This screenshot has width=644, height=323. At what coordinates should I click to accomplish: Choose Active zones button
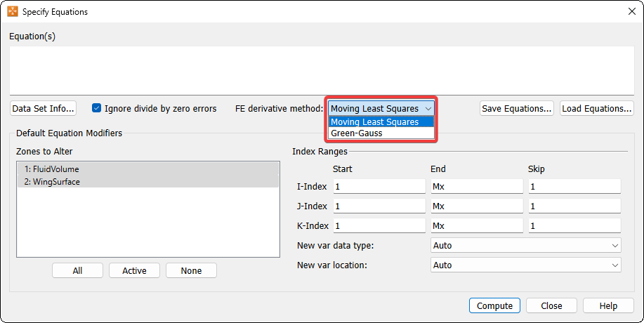[x=134, y=271]
